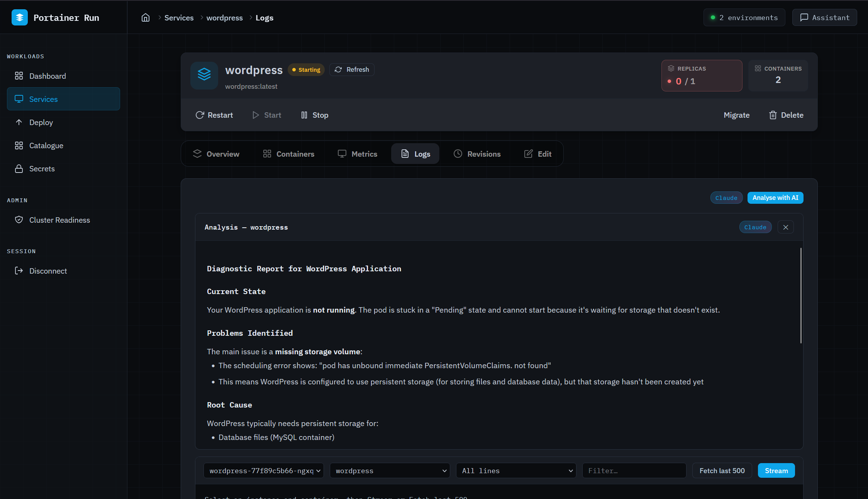Viewport: 868px width, 499px height.
Task: Open the Secrets lock icon item
Action: coord(19,169)
